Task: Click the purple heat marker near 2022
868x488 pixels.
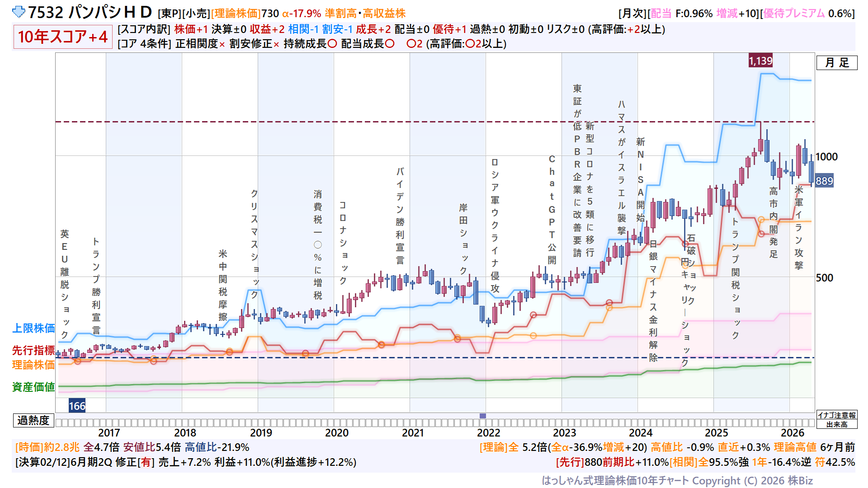Action: point(483,416)
